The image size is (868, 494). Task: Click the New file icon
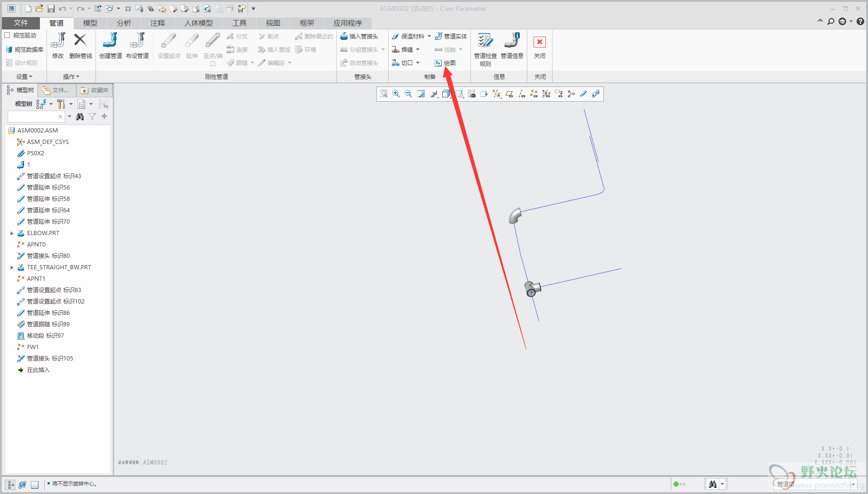pos(28,9)
